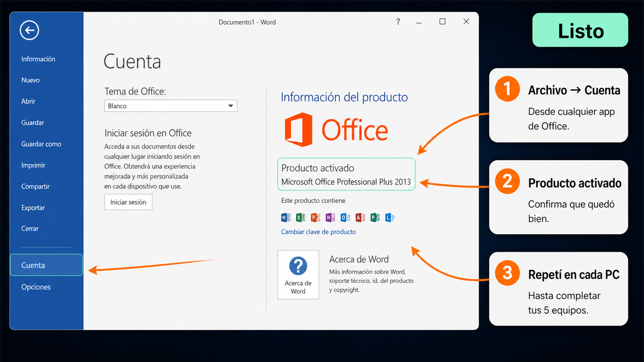Open Help with the question mark icon
This screenshot has width=644, height=362.
[398, 22]
